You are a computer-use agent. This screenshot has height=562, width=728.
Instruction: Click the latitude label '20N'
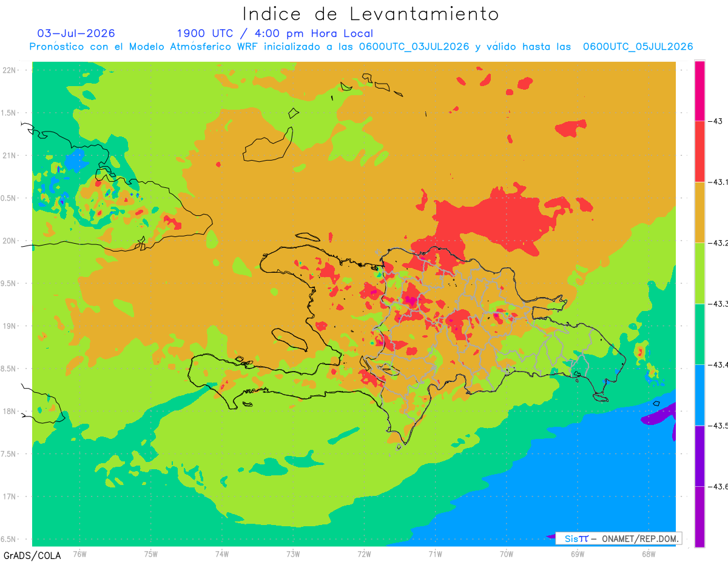[x=9, y=241]
